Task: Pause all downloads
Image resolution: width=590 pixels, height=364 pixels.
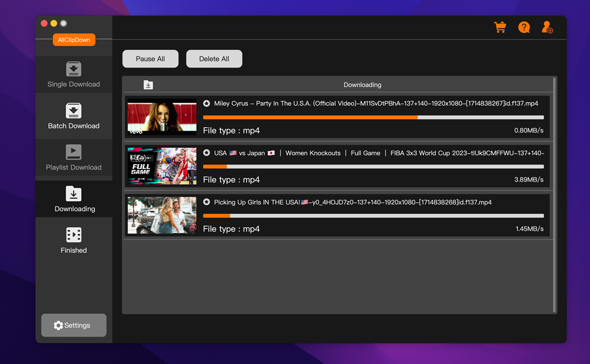Action: point(151,59)
